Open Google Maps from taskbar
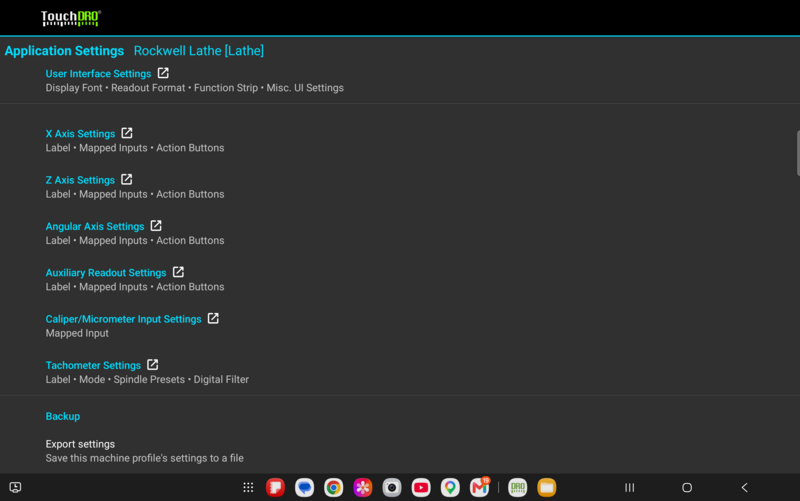 (x=450, y=488)
